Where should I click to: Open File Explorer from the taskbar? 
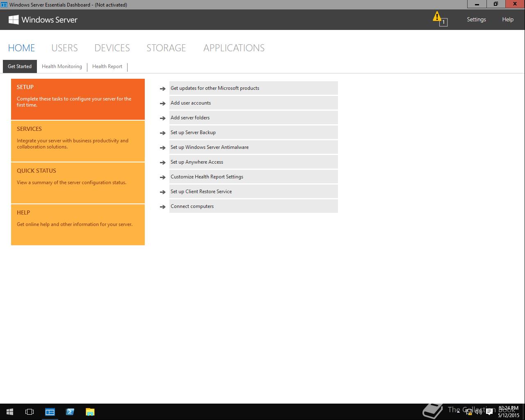pos(90,412)
